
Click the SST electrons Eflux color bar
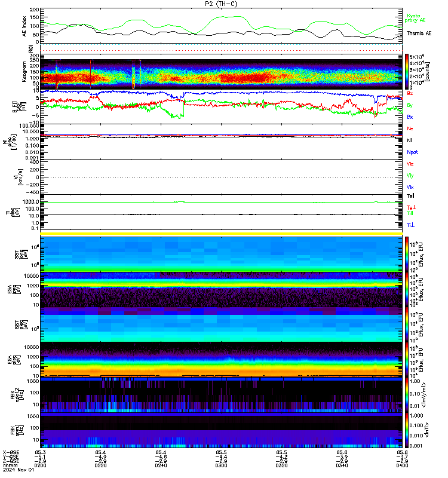pos(407,324)
